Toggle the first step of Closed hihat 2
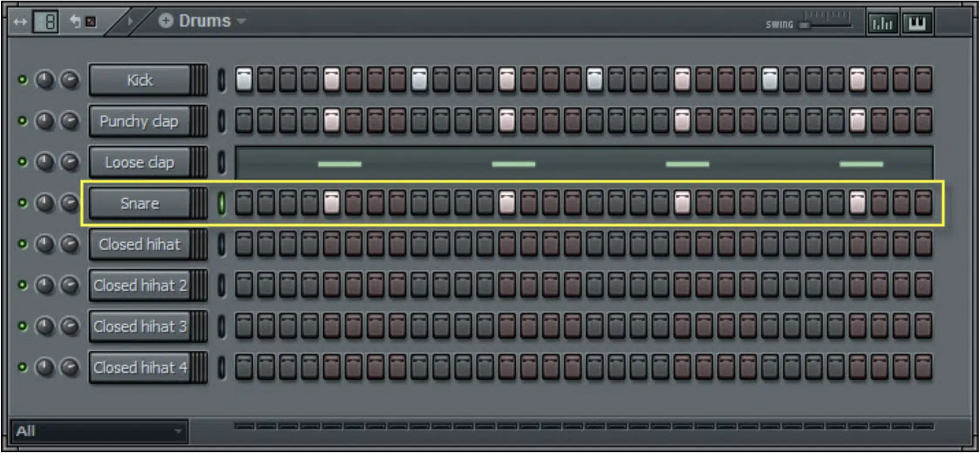980x455 pixels. [x=244, y=285]
